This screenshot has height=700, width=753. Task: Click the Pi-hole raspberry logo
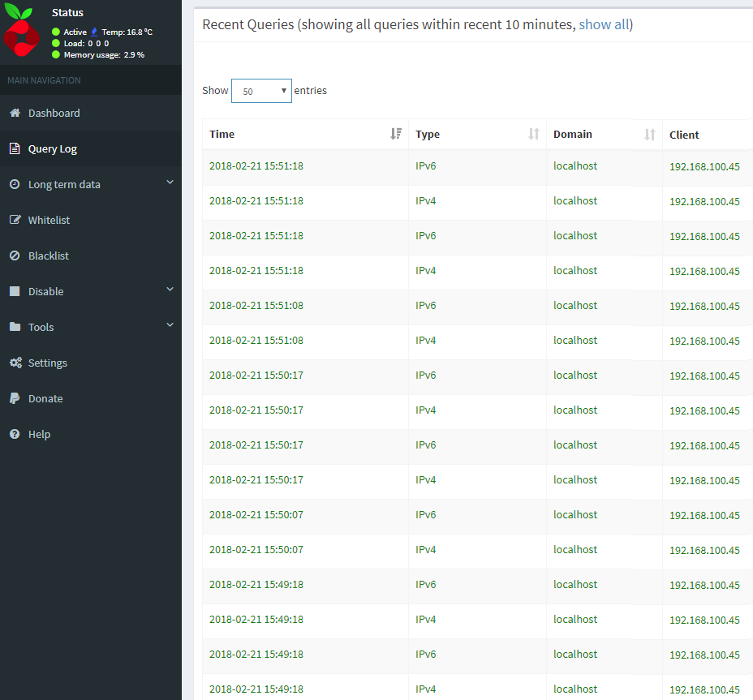point(21,32)
